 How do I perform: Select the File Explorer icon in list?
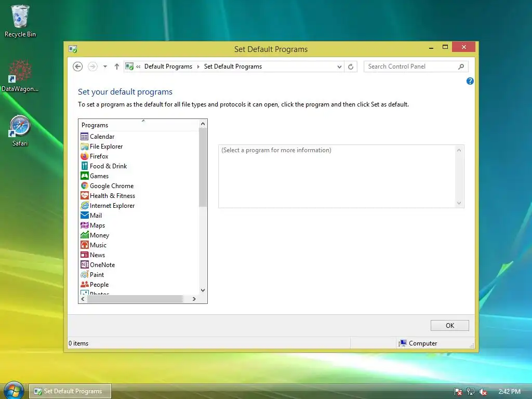tap(85, 147)
